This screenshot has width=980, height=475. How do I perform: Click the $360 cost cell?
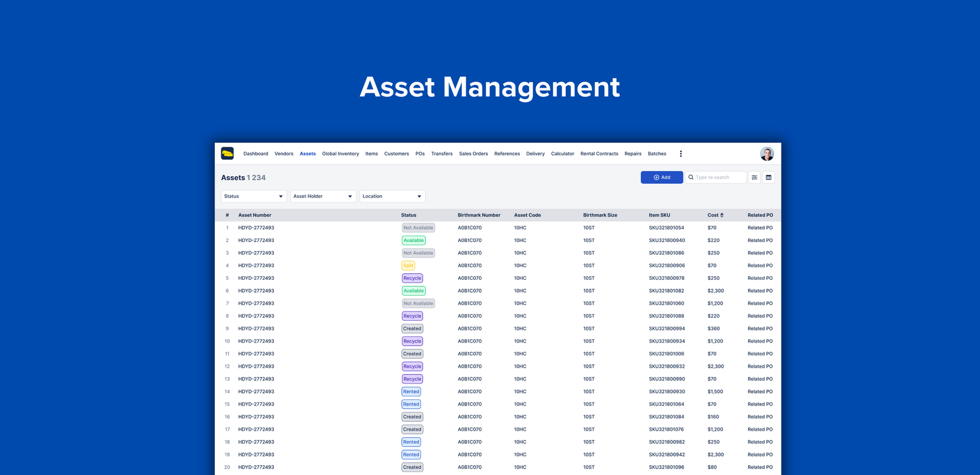pyautogui.click(x=714, y=328)
